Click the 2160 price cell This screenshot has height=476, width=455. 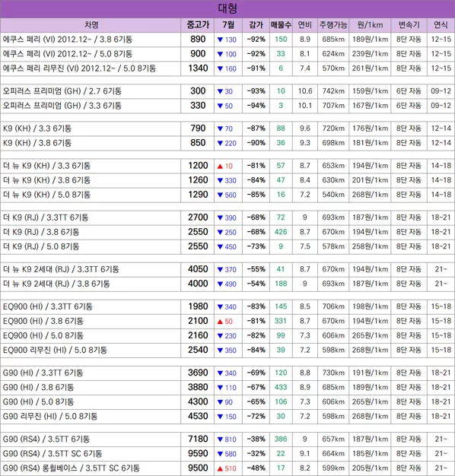click(x=198, y=335)
